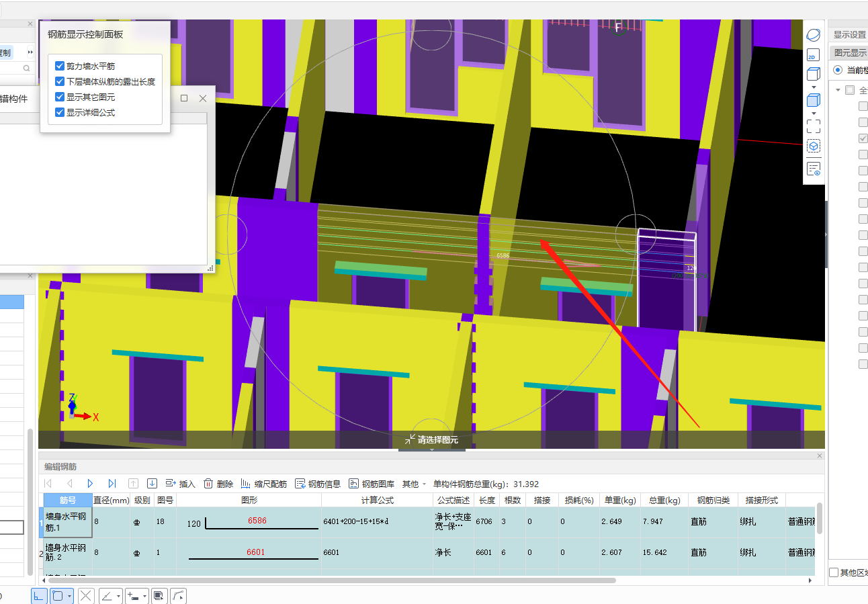The height and width of the screenshot is (604, 868).
Task: Close the 编辑钢筋 panel with its X
Action: (x=819, y=456)
